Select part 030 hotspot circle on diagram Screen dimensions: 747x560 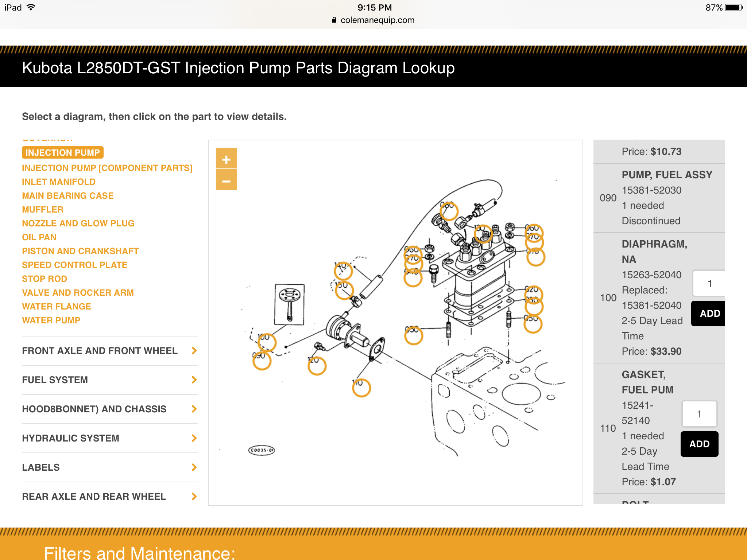(534, 307)
